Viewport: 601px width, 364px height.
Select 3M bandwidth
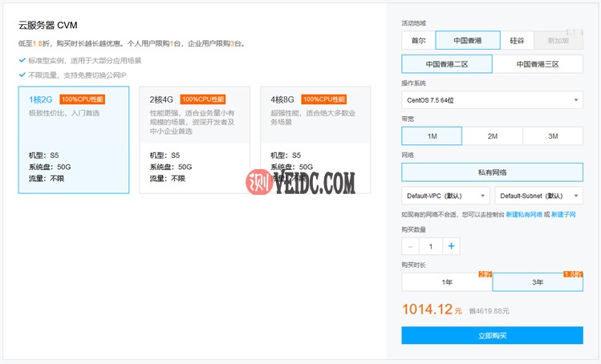(x=553, y=136)
